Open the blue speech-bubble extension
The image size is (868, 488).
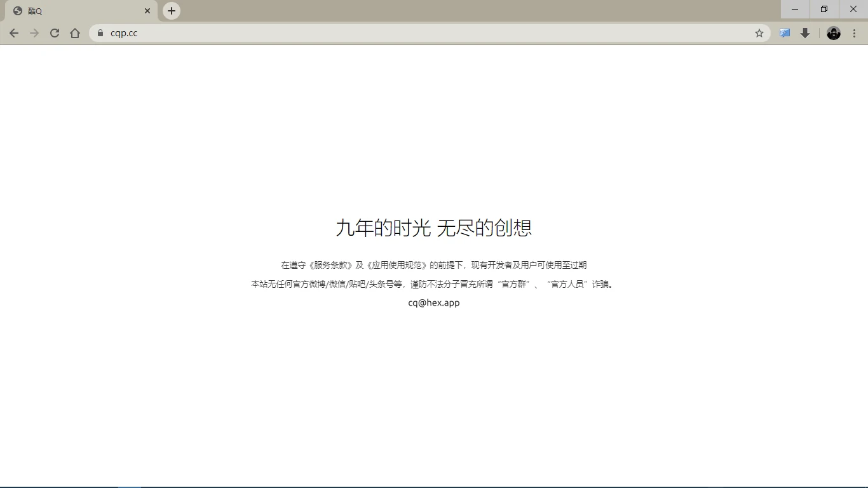[785, 33]
